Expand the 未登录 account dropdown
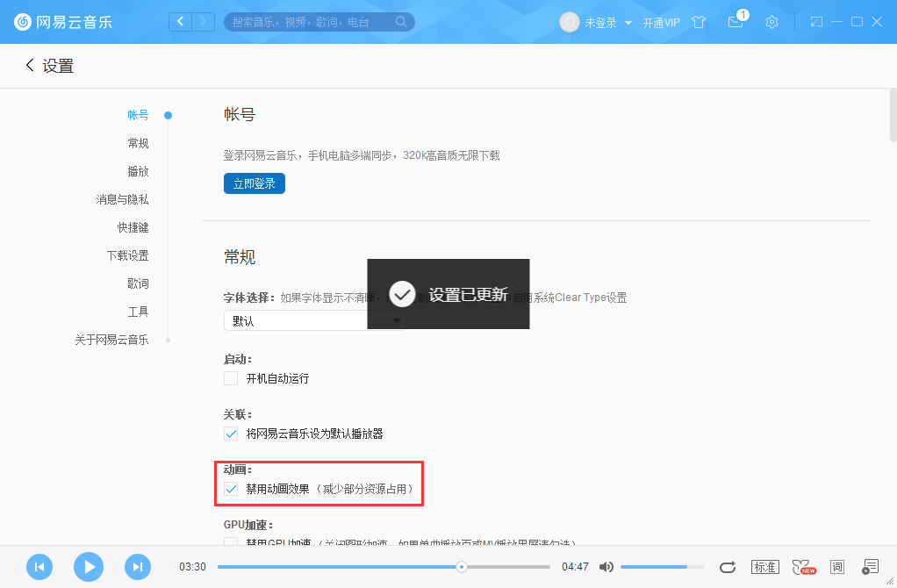The height and width of the screenshot is (588, 897). (605, 22)
